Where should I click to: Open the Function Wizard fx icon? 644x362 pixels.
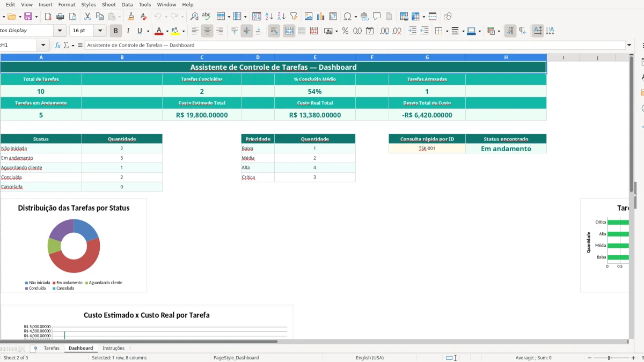tap(57, 45)
